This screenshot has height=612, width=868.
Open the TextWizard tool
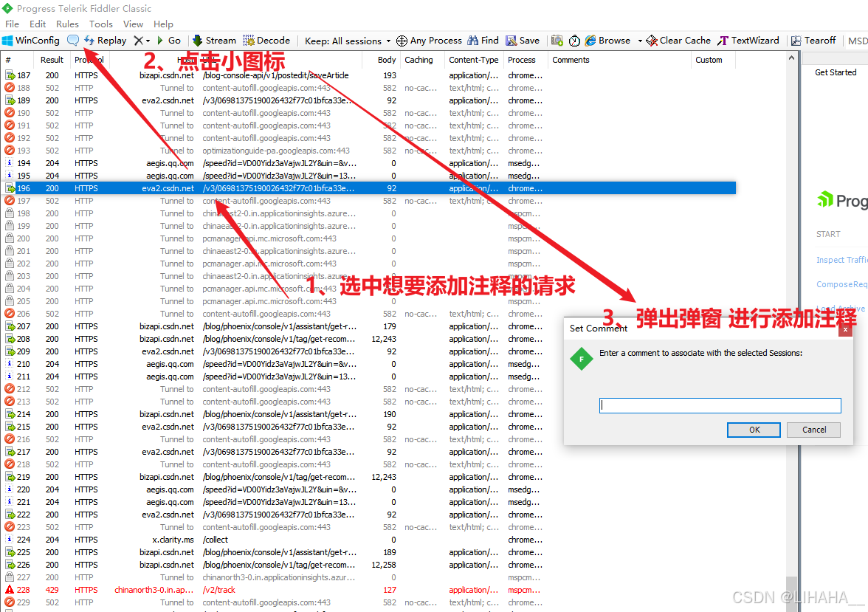click(748, 41)
